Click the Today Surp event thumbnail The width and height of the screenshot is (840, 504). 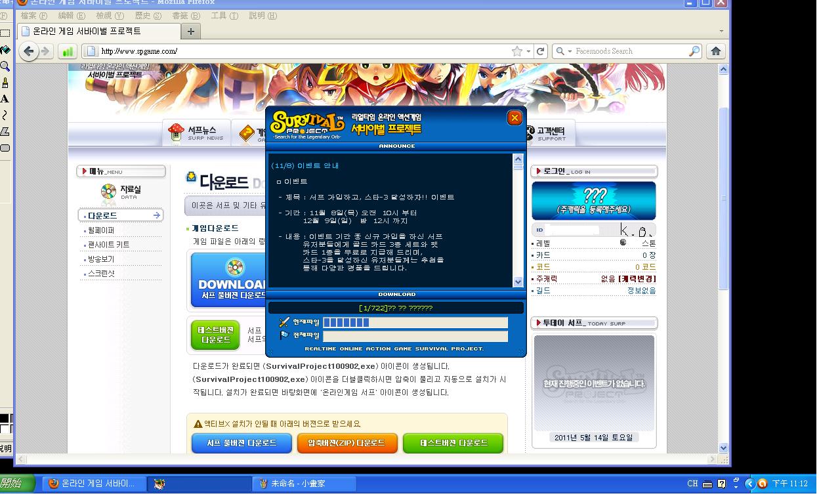[594, 383]
